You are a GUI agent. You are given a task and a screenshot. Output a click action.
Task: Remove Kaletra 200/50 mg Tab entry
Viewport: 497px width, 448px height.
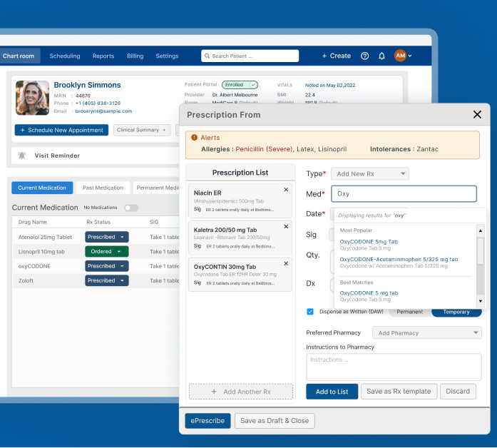(286, 227)
